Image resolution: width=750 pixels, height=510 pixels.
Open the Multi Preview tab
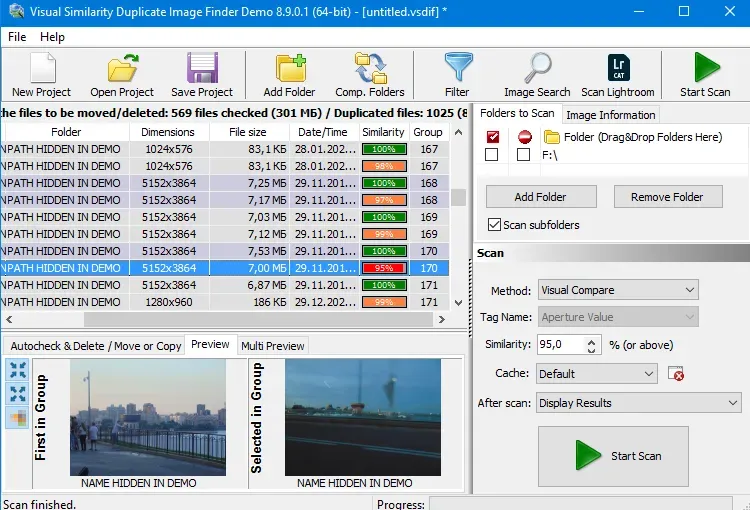tap(272, 346)
